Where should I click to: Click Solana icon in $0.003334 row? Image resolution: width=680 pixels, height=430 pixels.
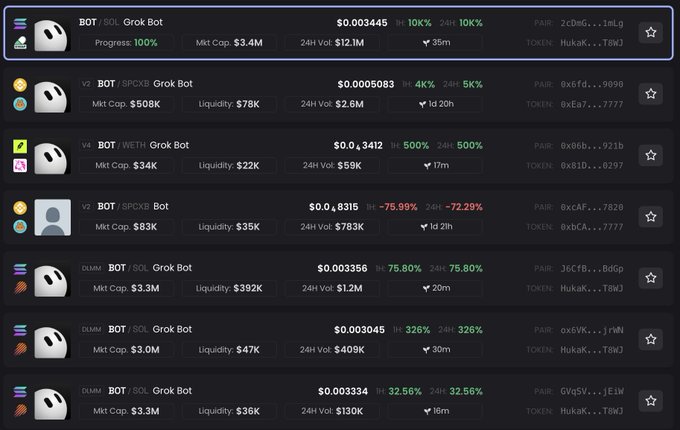20,392
